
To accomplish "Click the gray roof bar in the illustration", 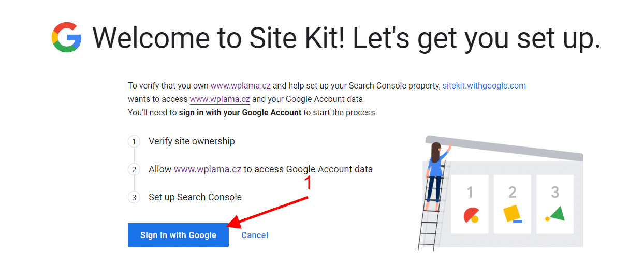I will (504, 148).
